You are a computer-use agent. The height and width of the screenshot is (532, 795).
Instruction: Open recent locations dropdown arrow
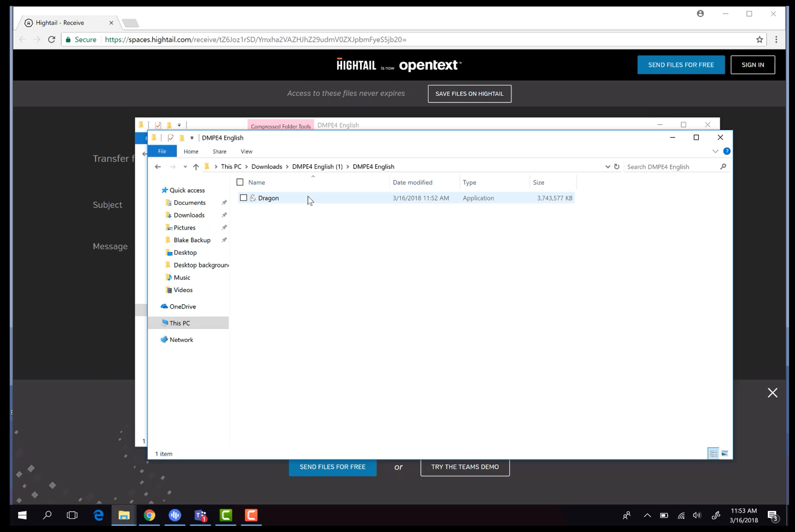click(185, 167)
